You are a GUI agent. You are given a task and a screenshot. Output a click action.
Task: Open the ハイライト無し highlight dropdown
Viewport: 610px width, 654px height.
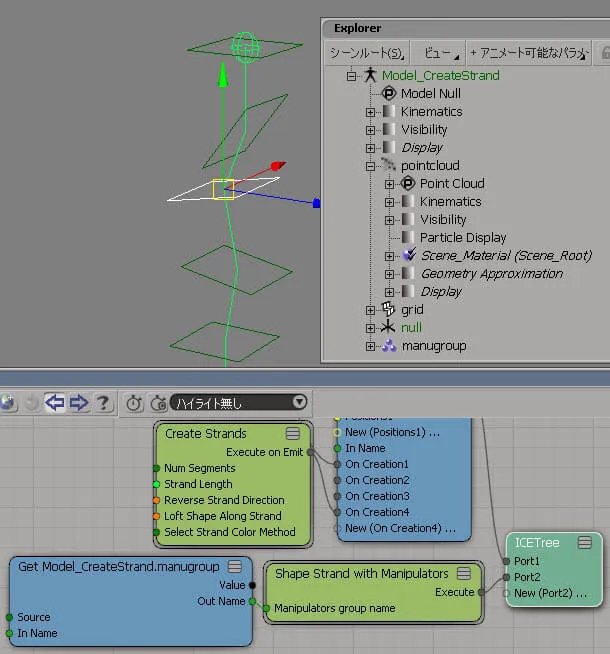click(239, 402)
